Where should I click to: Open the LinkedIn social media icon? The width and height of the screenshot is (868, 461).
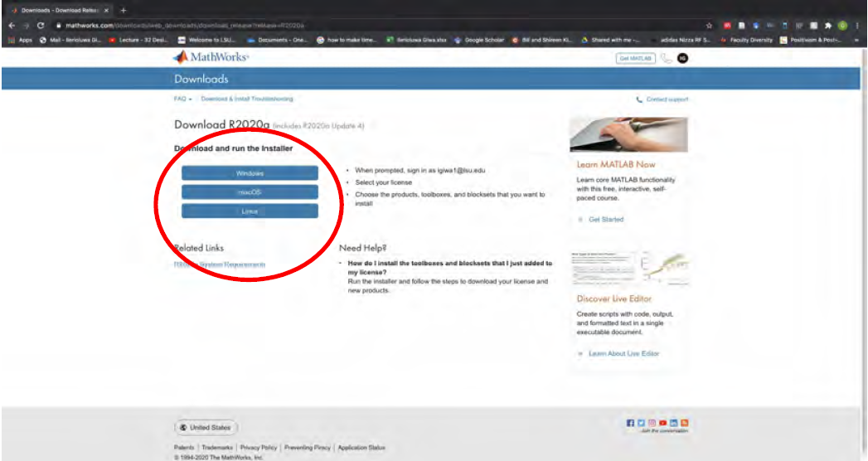coord(675,423)
